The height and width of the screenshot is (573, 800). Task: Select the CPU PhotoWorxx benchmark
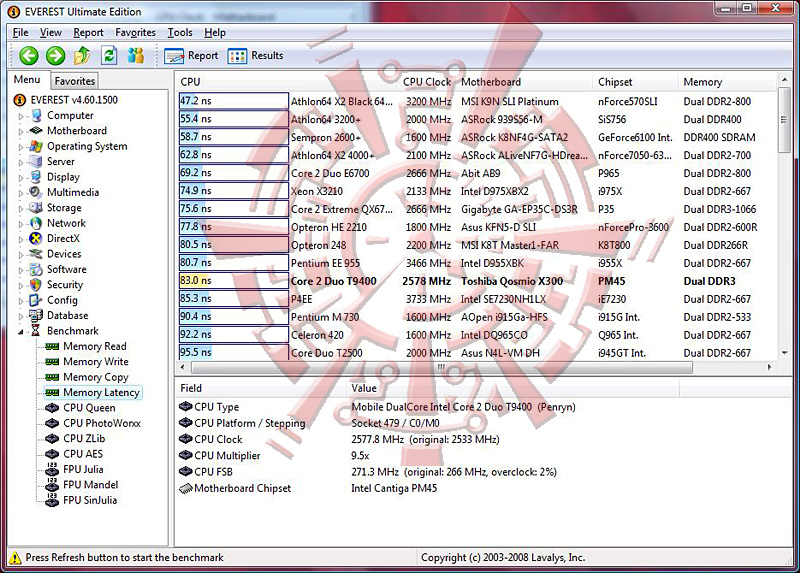point(102,423)
